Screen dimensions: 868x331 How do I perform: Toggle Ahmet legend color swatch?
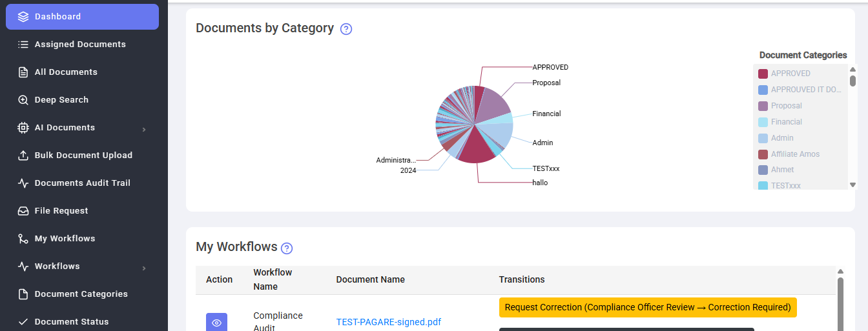[763, 170]
